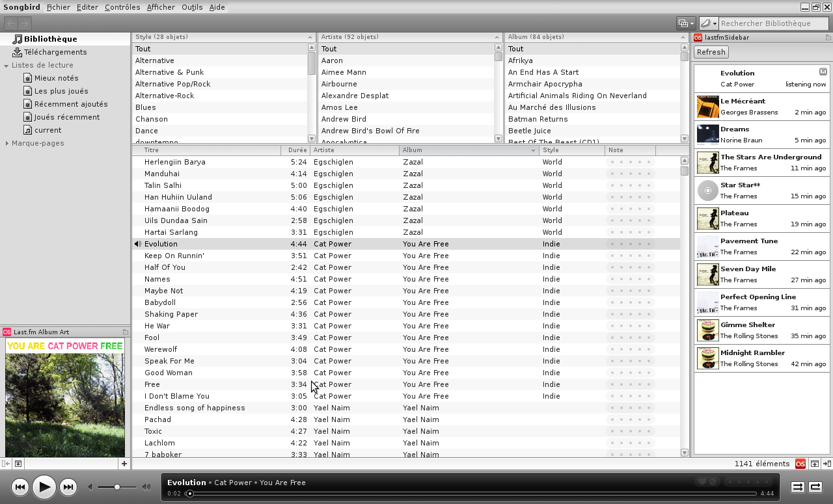The width and height of the screenshot is (833, 504).
Task: Collapse the Listes de lecture tree section
Action: coord(6,66)
